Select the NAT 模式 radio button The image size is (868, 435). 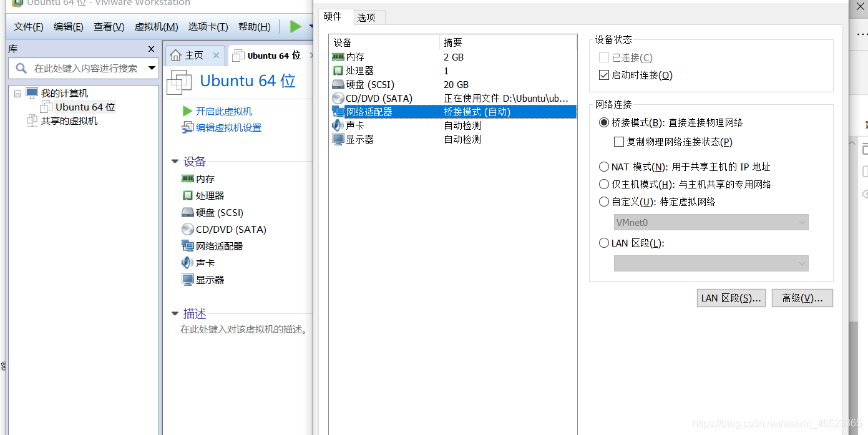tap(603, 166)
